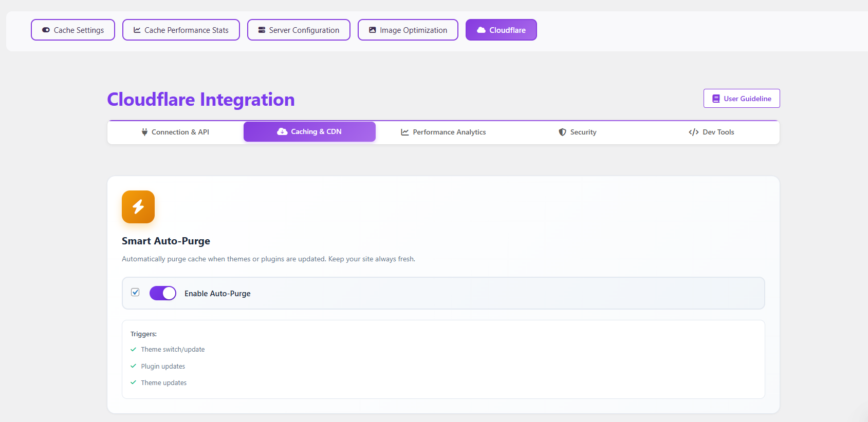Image resolution: width=868 pixels, height=422 pixels.
Task: View the Security sub-tab
Action: pos(578,132)
